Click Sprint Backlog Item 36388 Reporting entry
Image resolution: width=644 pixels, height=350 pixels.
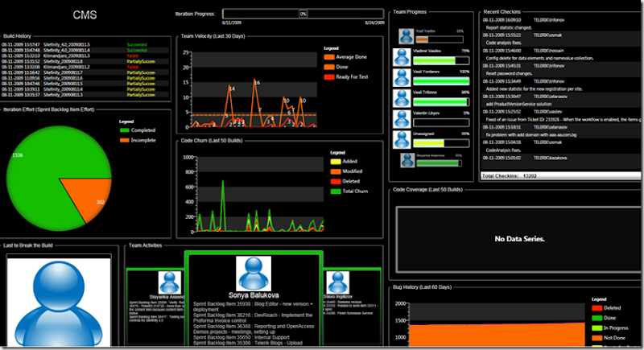point(254,328)
